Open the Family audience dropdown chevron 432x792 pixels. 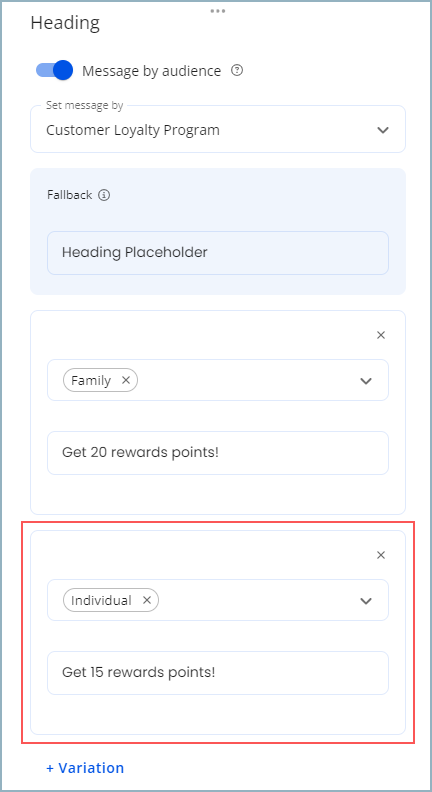[366, 381]
